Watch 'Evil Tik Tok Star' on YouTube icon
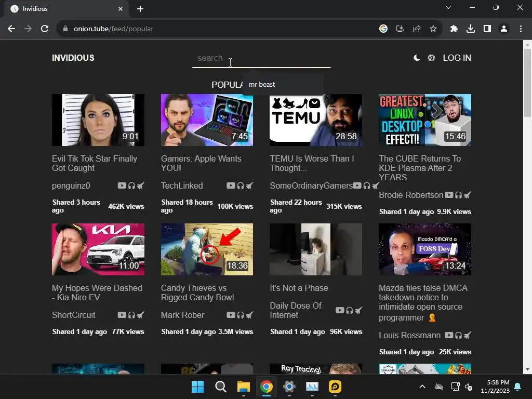532x399 pixels. [x=122, y=185]
